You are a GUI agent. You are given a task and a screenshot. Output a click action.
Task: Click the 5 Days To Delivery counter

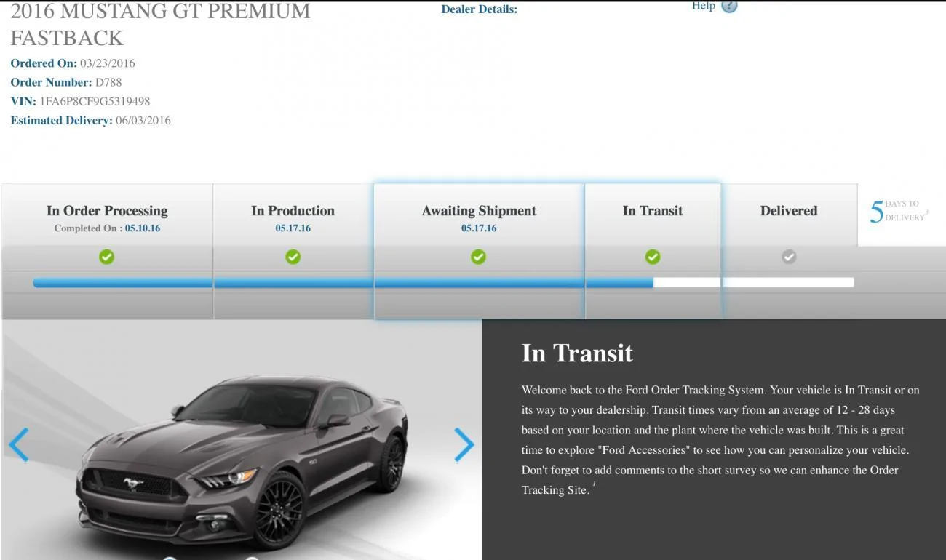coord(899,211)
